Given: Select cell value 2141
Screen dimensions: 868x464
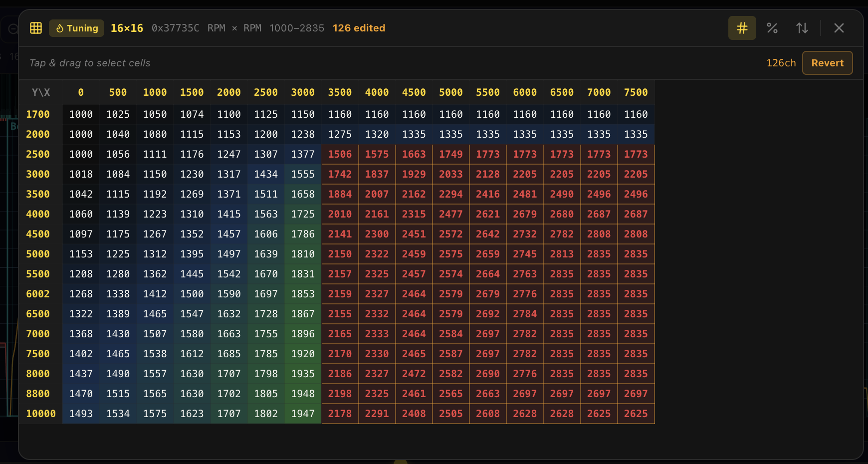Looking at the screenshot, I should [340, 234].
